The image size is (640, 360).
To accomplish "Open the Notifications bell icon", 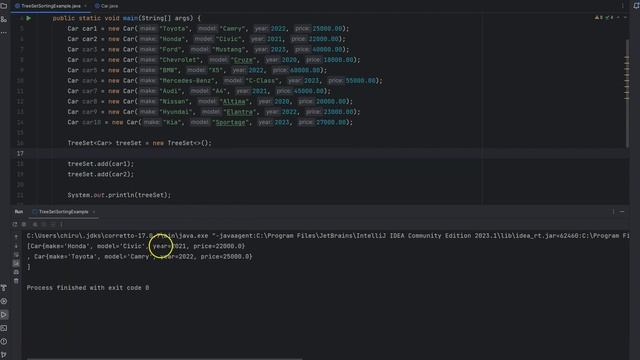I will coord(636,6).
